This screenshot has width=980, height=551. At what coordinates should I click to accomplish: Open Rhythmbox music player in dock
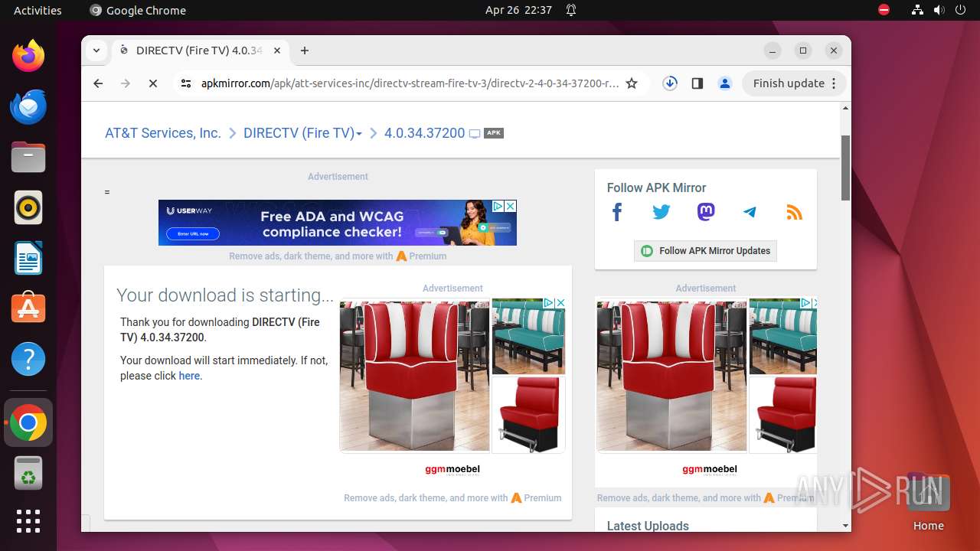(x=28, y=207)
